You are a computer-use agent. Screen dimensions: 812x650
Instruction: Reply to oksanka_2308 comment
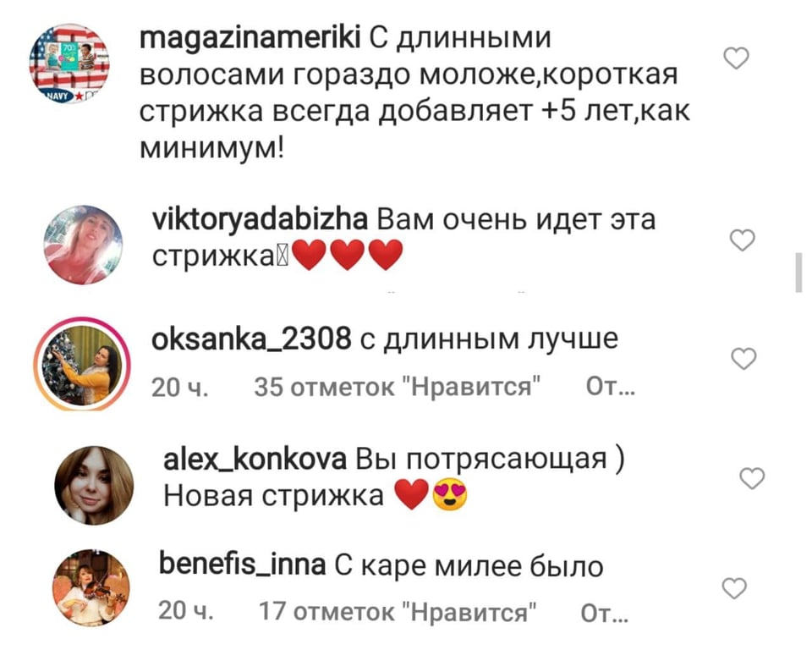point(611,387)
